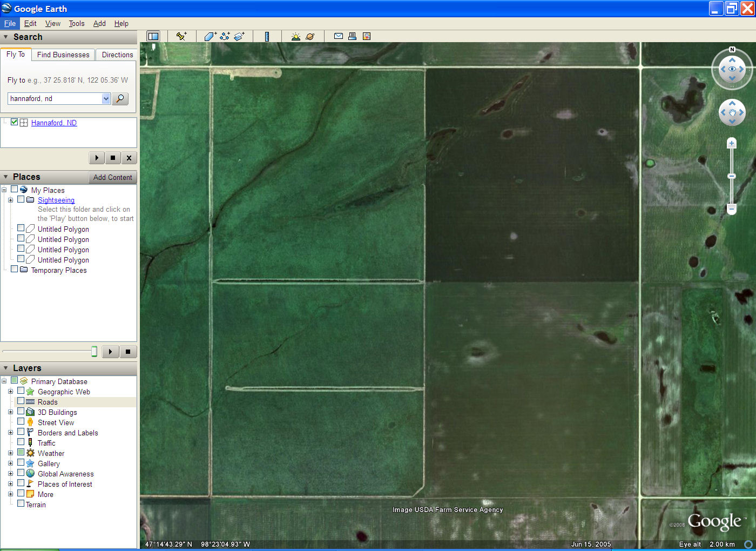This screenshot has height=551, width=756.
Task: Click the north N compass marker
Action: point(732,50)
